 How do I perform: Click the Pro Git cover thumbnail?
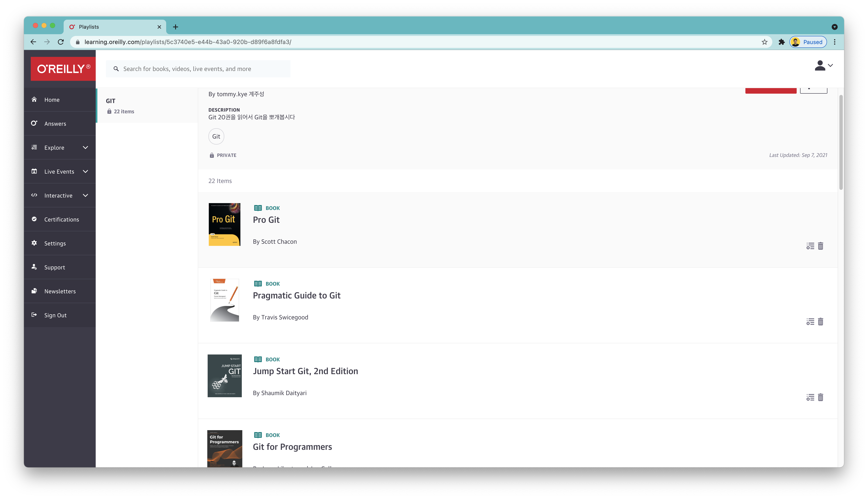[224, 224]
